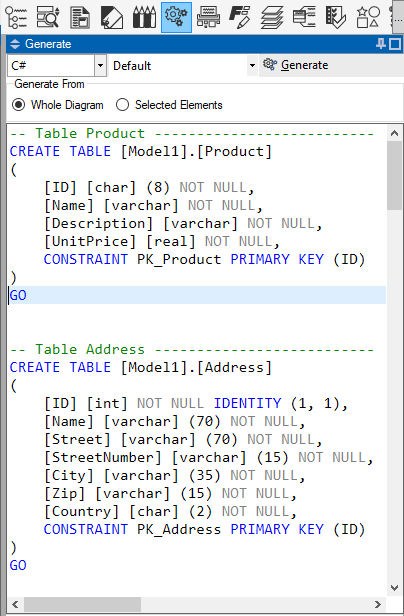Collapse the Generate panel header arrows
The image size is (404, 616).
pos(15,44)
